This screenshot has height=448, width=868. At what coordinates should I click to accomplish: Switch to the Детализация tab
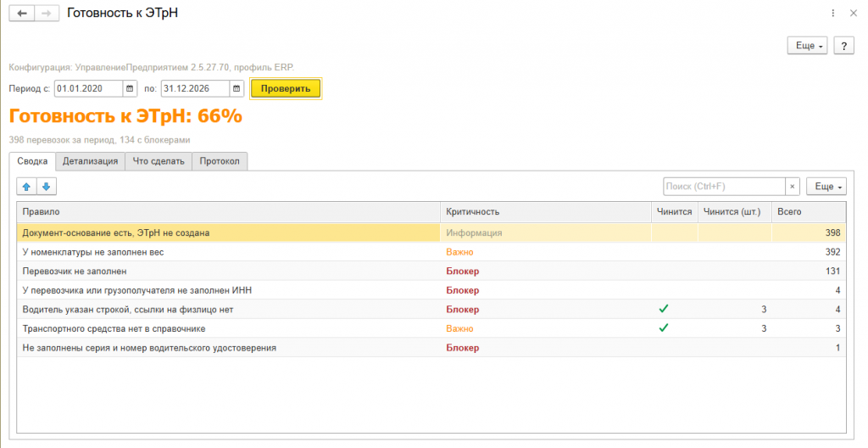point(90,161)
